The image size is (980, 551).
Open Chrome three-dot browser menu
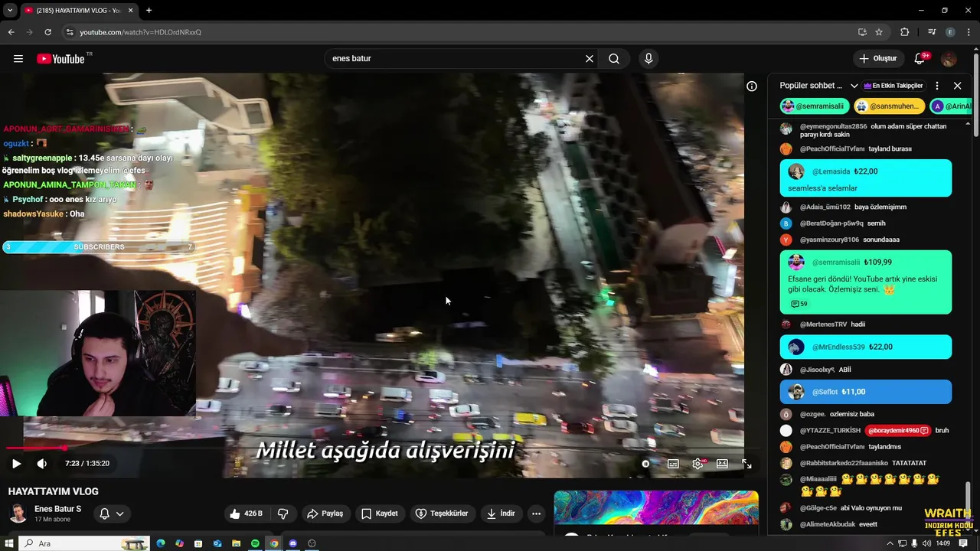point(968,32)
